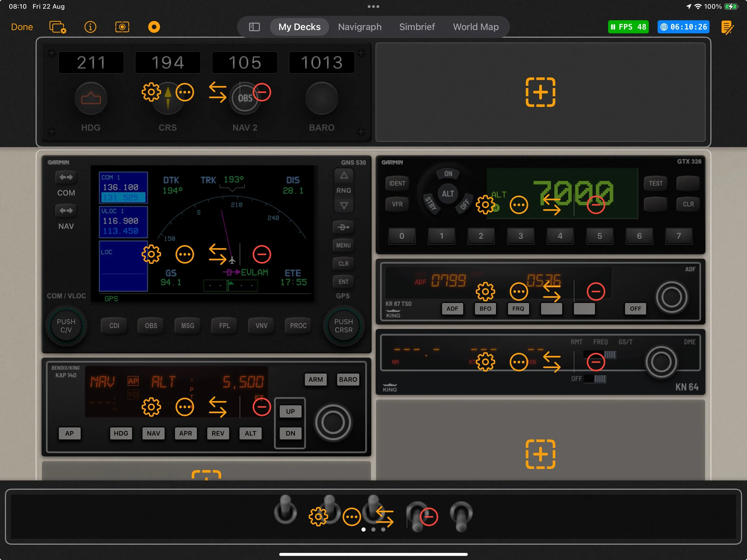Screen dimensions: 747x560
Task: Open more options on the KR 87 ADF panel
Action: 518,291
